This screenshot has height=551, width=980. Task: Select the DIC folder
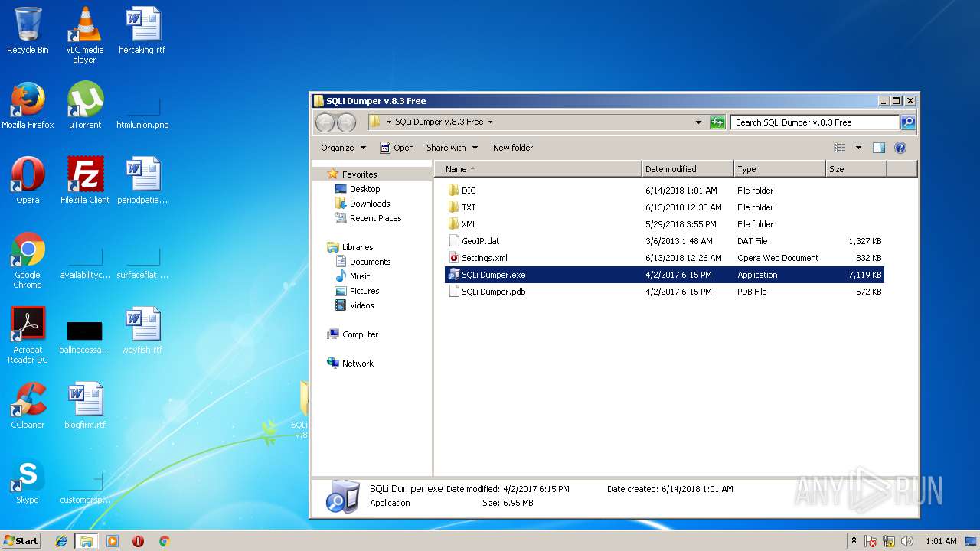pyautogui.click(x=665, y=191)
